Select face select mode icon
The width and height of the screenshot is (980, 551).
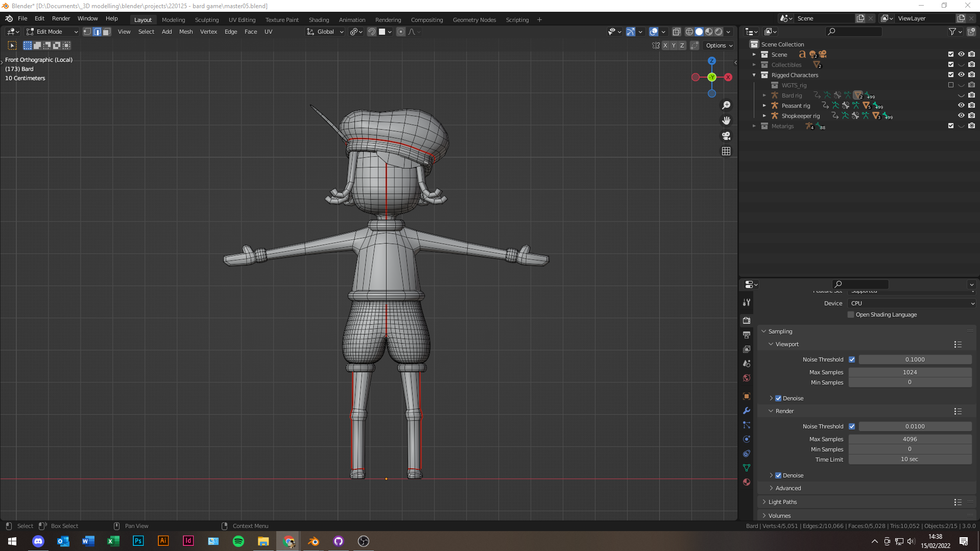pos(106,32)
